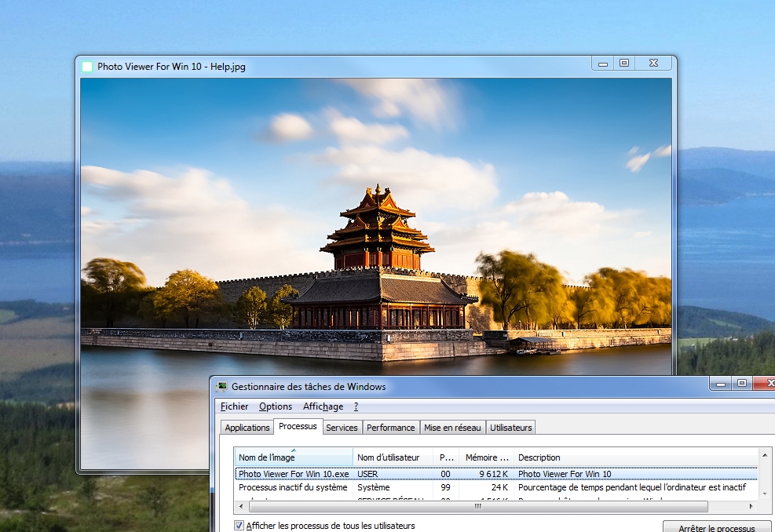Screen dimensions: 775x532
Task: Close the Gestionnaire des tâches window
Action: tap(765, 384)
